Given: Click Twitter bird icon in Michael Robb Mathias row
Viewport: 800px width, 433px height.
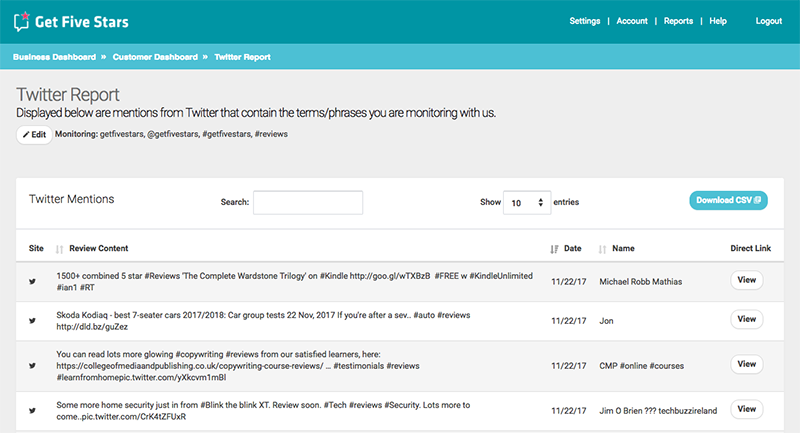Looking at the screenshot, I should pos(32,282).
